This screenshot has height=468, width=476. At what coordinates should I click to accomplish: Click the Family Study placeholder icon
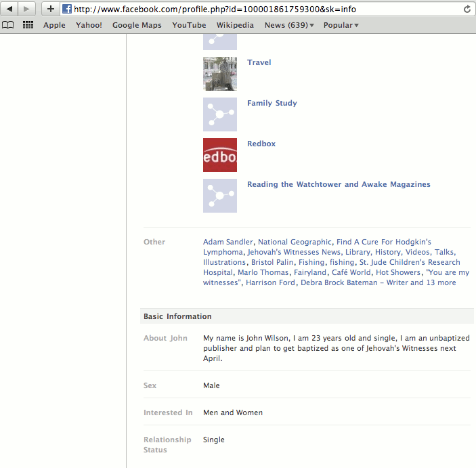click(x=220, y=114)
